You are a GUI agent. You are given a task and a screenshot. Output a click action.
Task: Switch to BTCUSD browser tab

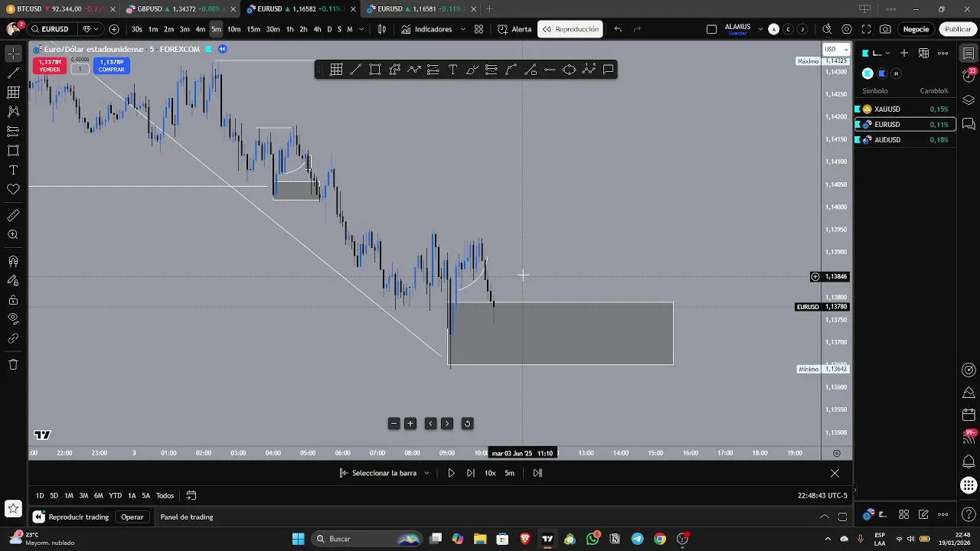60,9
